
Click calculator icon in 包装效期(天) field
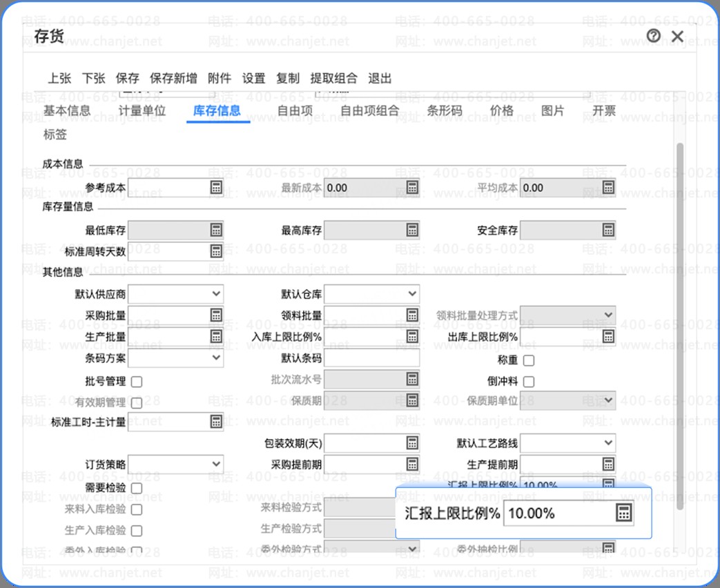[412, 442]
